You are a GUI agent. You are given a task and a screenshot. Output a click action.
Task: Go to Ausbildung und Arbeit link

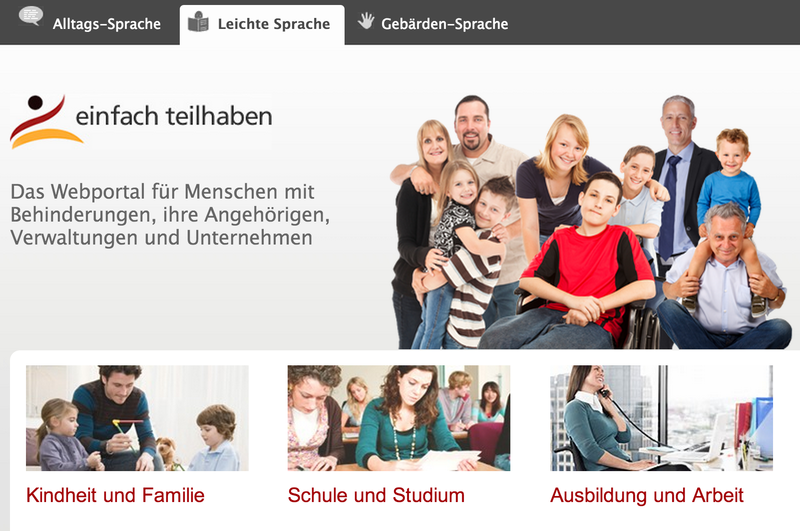point(647,495)
